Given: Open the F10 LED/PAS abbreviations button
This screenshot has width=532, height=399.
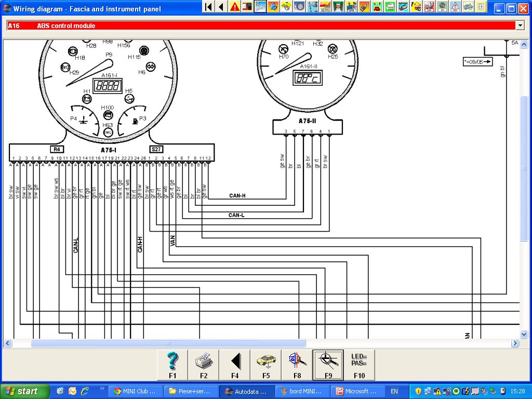Looking at the screenshot, I should (359, 365).
